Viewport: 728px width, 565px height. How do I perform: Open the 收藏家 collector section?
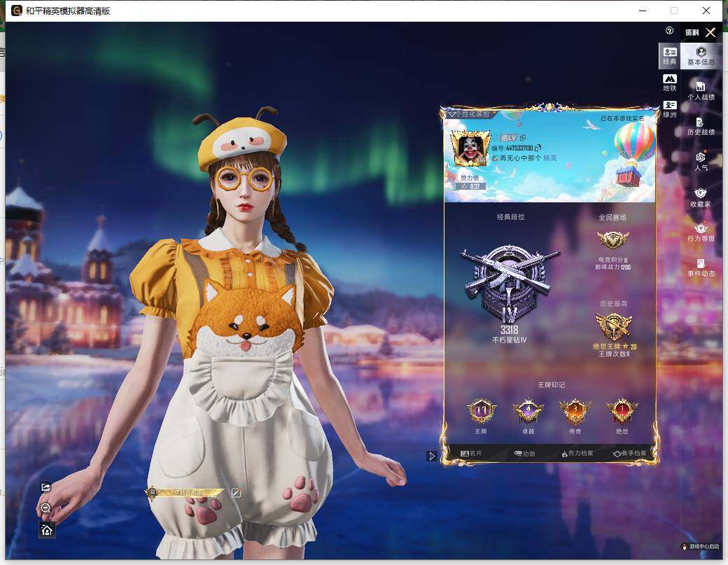coord(701,197)
